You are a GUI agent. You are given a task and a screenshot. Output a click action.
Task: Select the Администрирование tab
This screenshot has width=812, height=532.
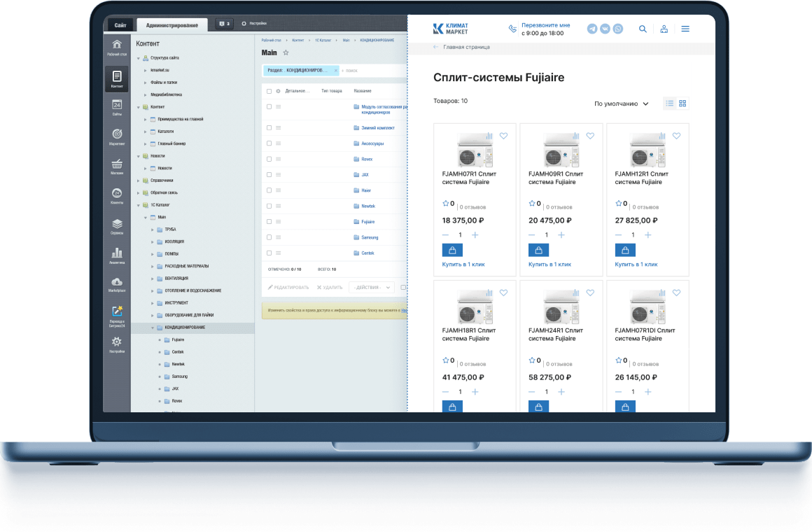click(x=171, y=25)
